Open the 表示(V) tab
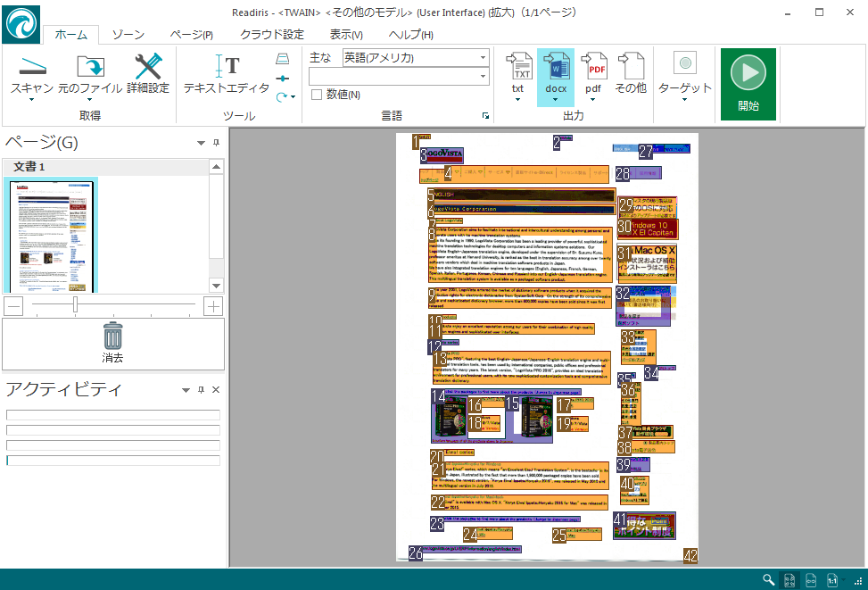 tap(346, 34)
